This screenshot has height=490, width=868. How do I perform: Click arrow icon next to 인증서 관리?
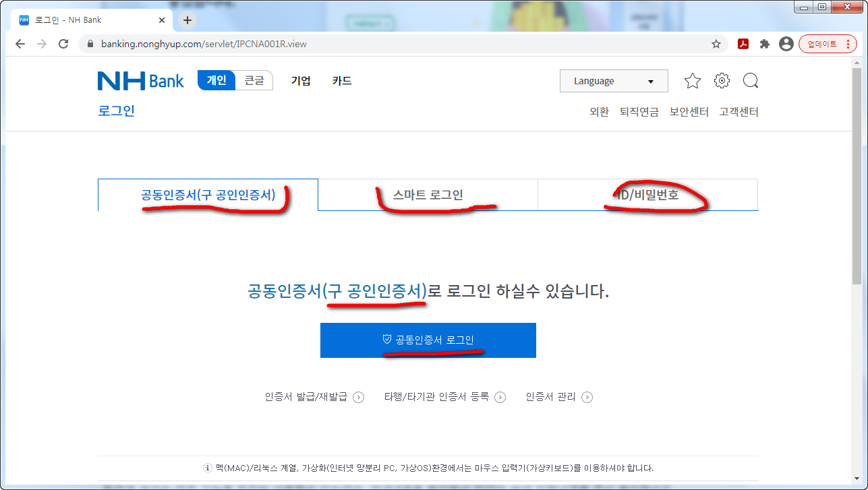[587, 398]
